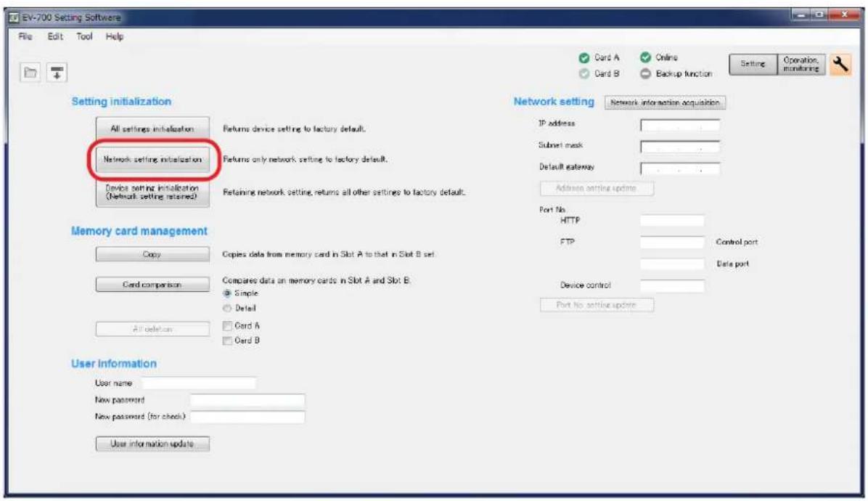Click the Network setting heading
The width and height of the screenshot is (868, 501).
554,102
